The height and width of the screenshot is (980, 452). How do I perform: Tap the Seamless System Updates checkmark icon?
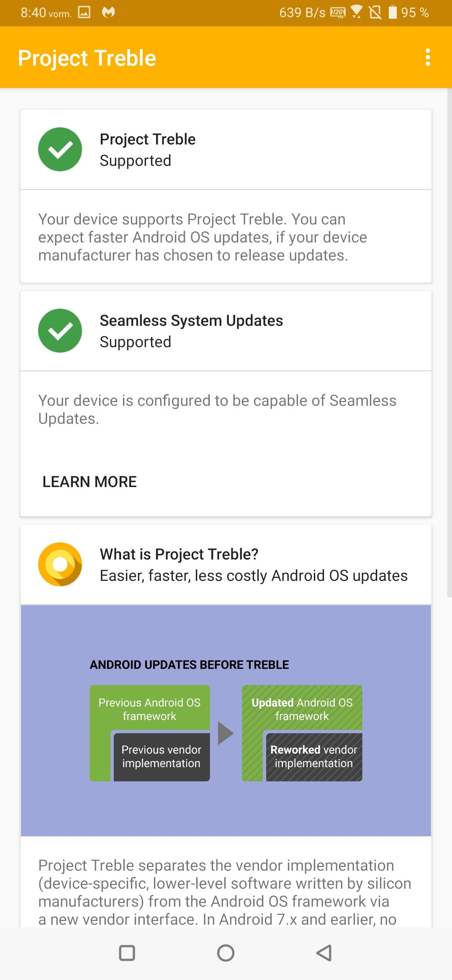(x=60, y=330)
